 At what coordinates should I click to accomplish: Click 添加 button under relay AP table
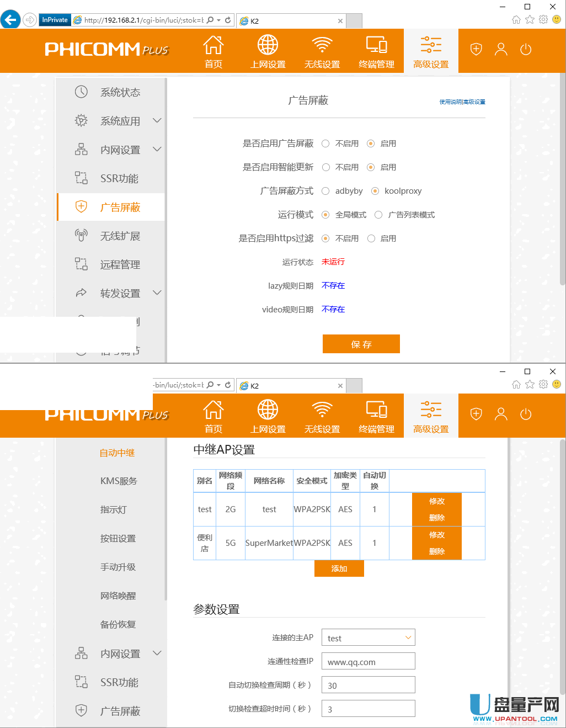pyautogui.click(x=339, y=568)
